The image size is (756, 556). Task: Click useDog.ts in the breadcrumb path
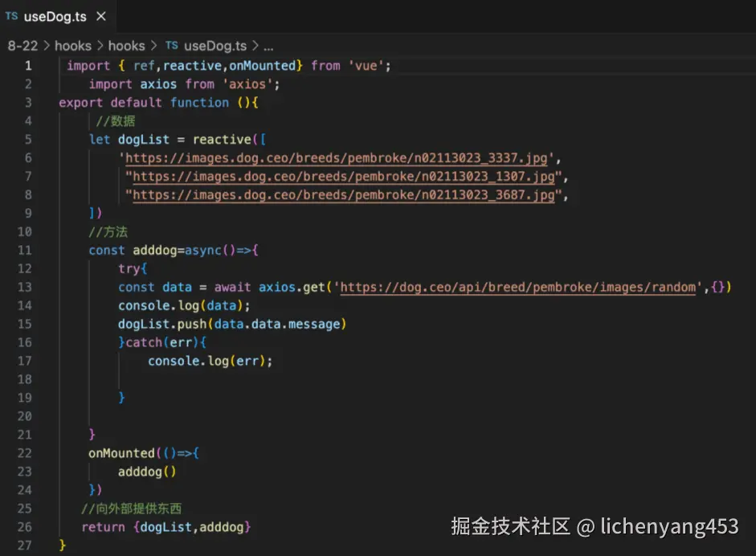pyautogui.click(x=215, y=46)
